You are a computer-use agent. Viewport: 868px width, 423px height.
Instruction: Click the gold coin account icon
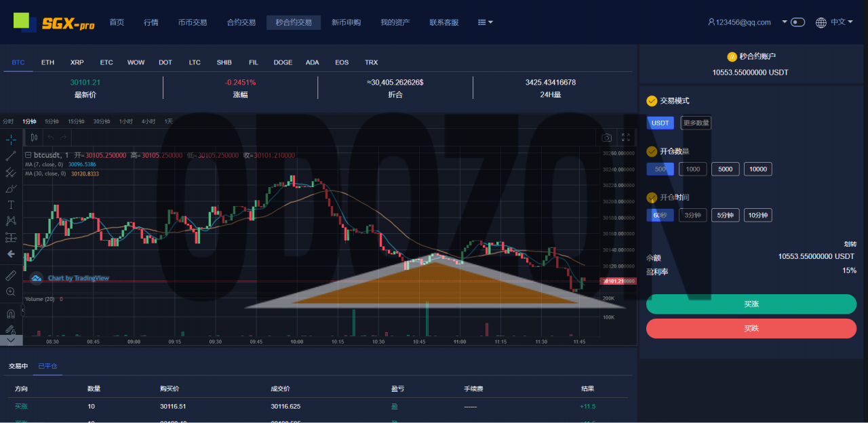[732, 57]
